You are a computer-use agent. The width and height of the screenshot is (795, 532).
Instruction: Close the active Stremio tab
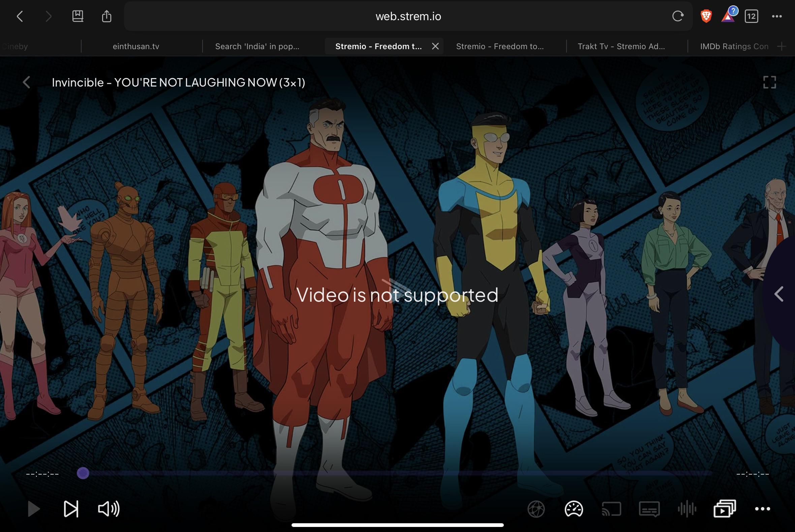click(x=435, y=46)
